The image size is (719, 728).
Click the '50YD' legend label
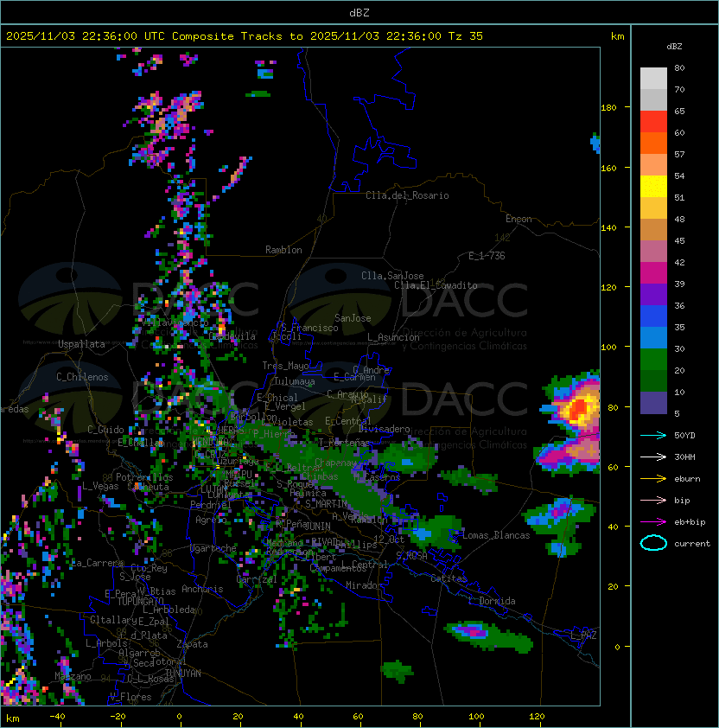(x=684, y=436)
